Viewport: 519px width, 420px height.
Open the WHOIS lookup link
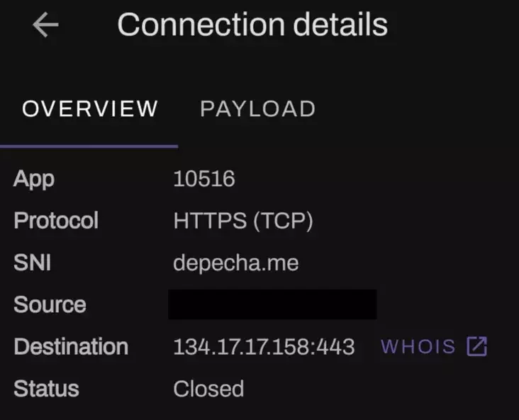(x=434, y=346)
